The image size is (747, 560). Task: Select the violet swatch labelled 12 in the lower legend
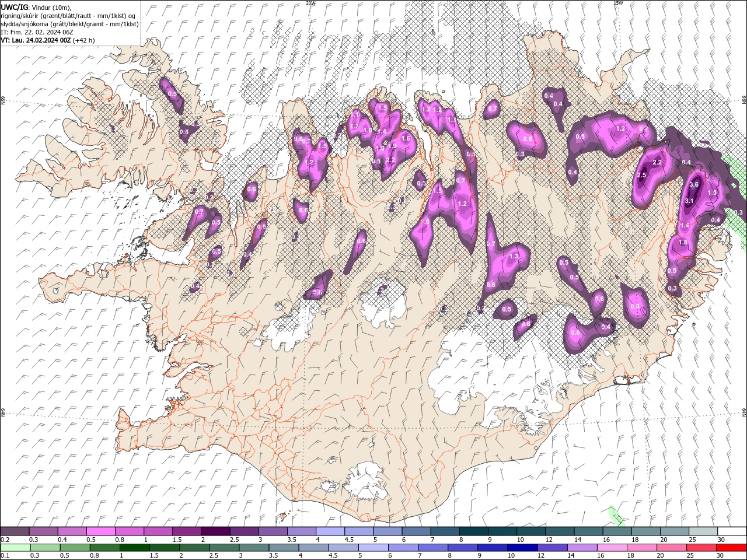(551, 548)
